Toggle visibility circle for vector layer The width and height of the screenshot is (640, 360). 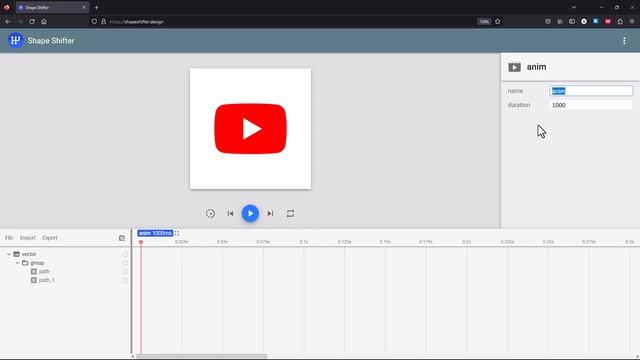coord(125,254)
